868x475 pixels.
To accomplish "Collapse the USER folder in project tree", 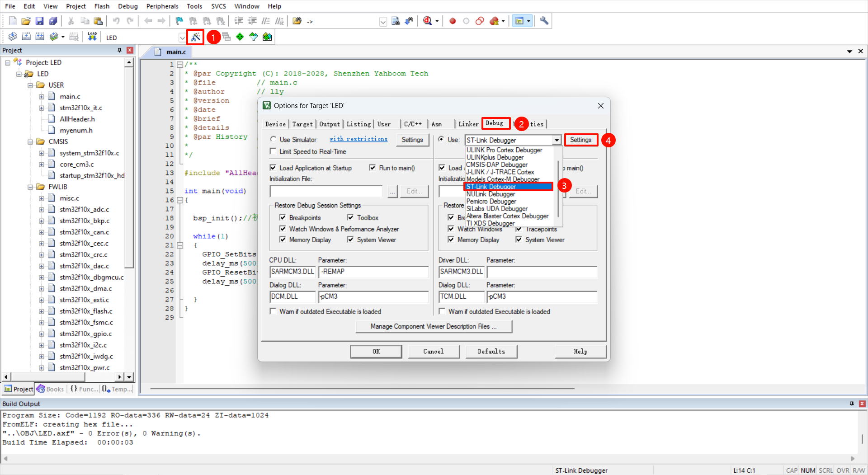I will 30,85.
